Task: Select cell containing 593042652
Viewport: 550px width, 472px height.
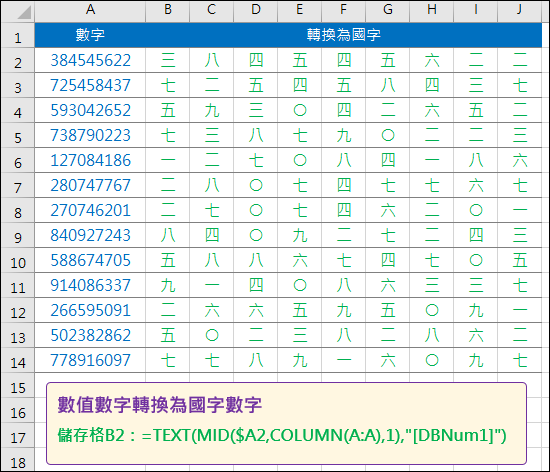Action: pyautogui.click(x=90, y=110)
